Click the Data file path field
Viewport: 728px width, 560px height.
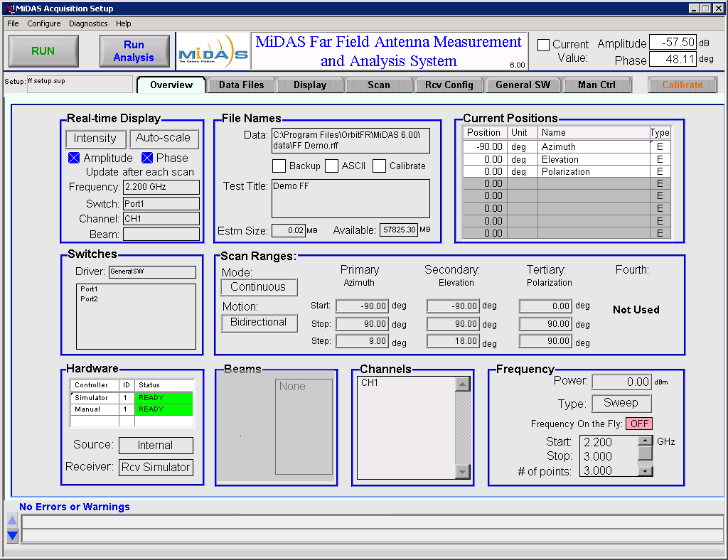click(x=350, y=141)
